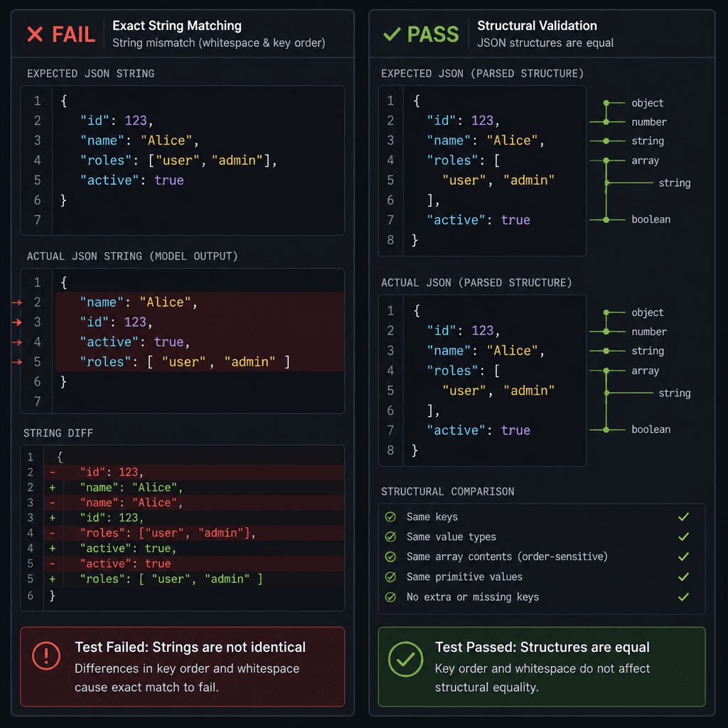
Task: Click the large green PASS label
Action: click(433, 34)
